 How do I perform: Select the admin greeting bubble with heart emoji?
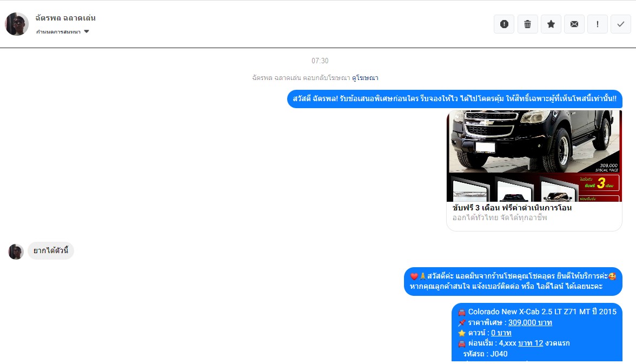pyautogui.click(x=513, y=281)
